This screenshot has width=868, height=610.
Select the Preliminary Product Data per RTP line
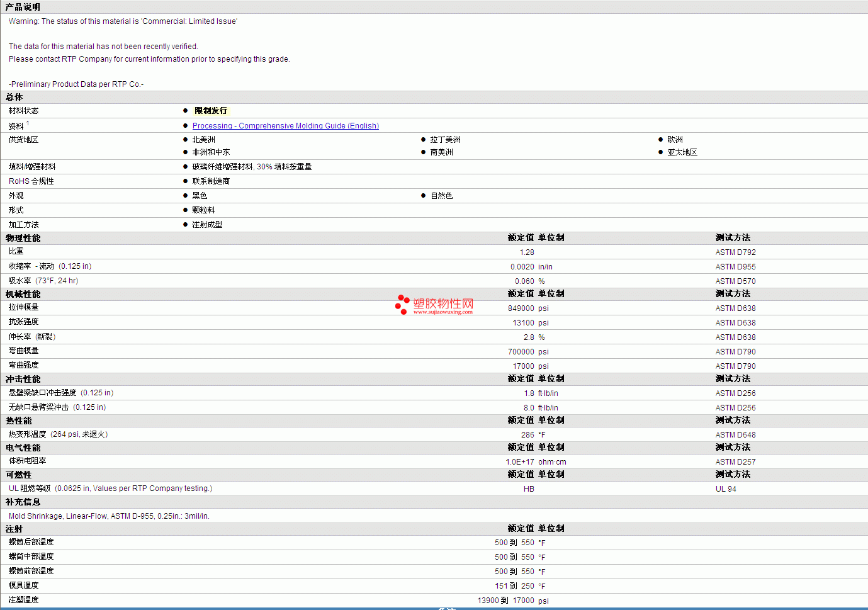(x=76, y=84)
